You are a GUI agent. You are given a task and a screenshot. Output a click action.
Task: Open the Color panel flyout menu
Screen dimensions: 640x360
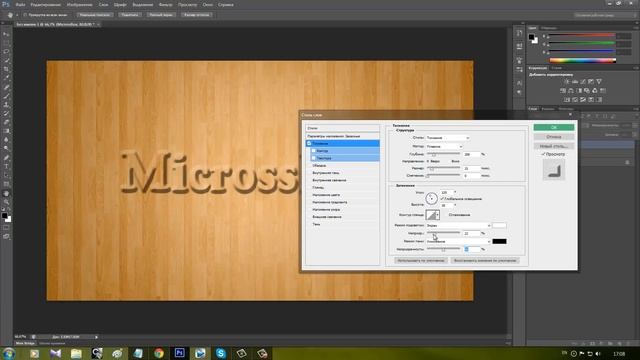coord(636,28)
